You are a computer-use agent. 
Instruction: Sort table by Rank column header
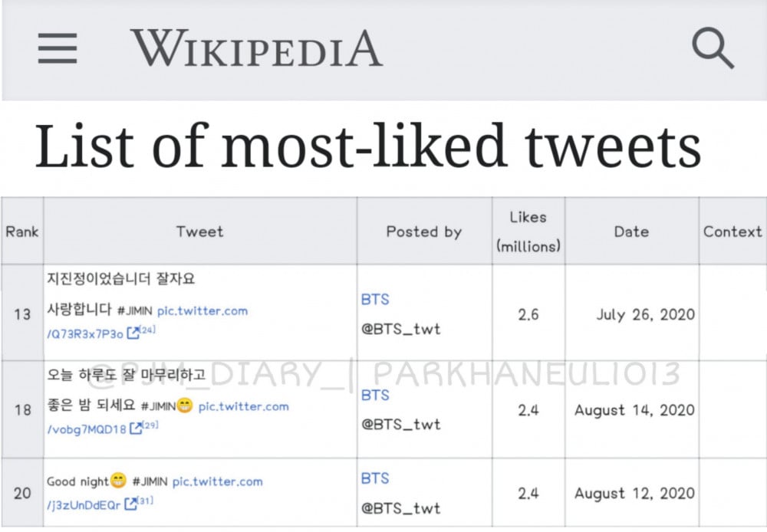(x=22, y=232)
